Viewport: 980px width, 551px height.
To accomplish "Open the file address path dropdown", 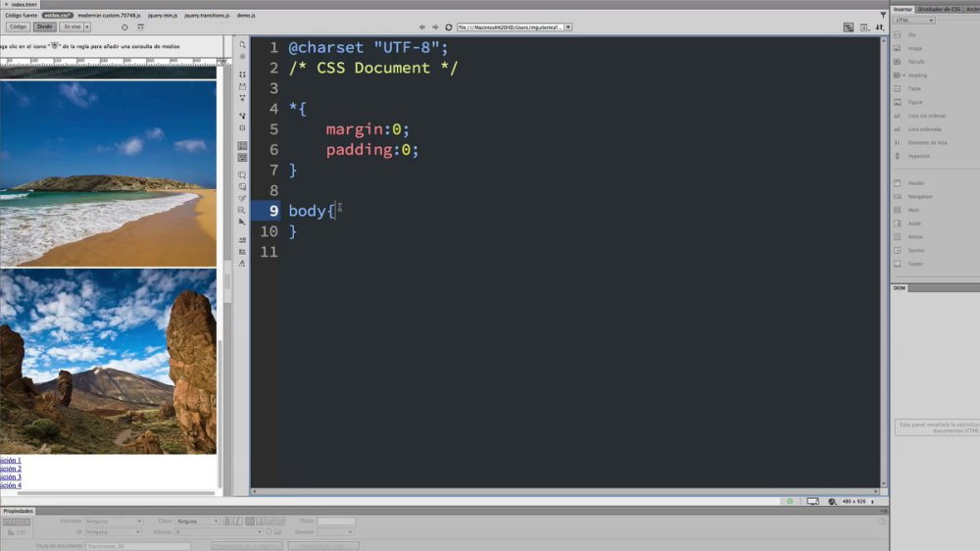I will (x=568, y=27).
